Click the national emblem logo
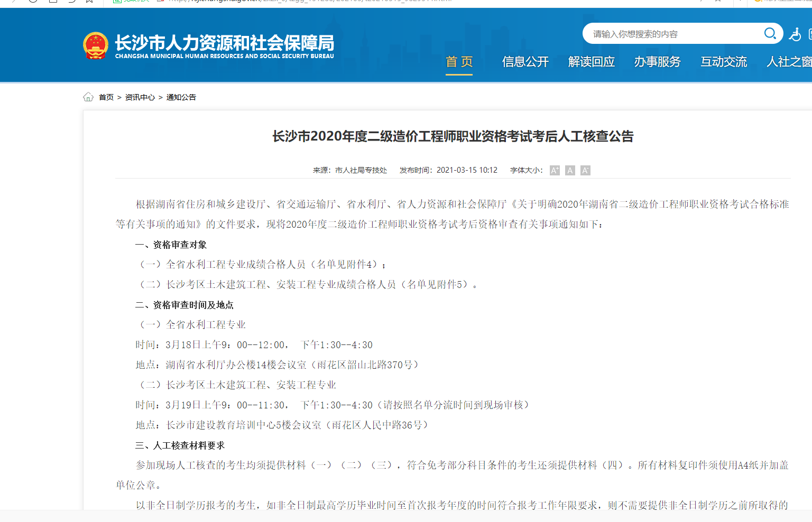The image size is (812, 522). [x=96, y=45]
